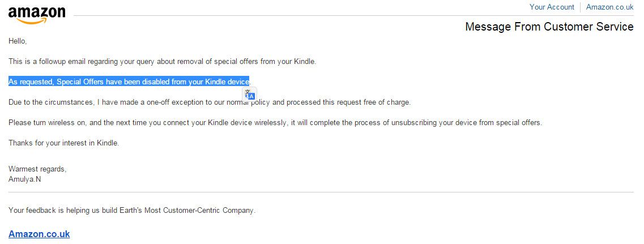The image size is (644, 244).
Task: Open the Your Account link
Action: (552, 7)
